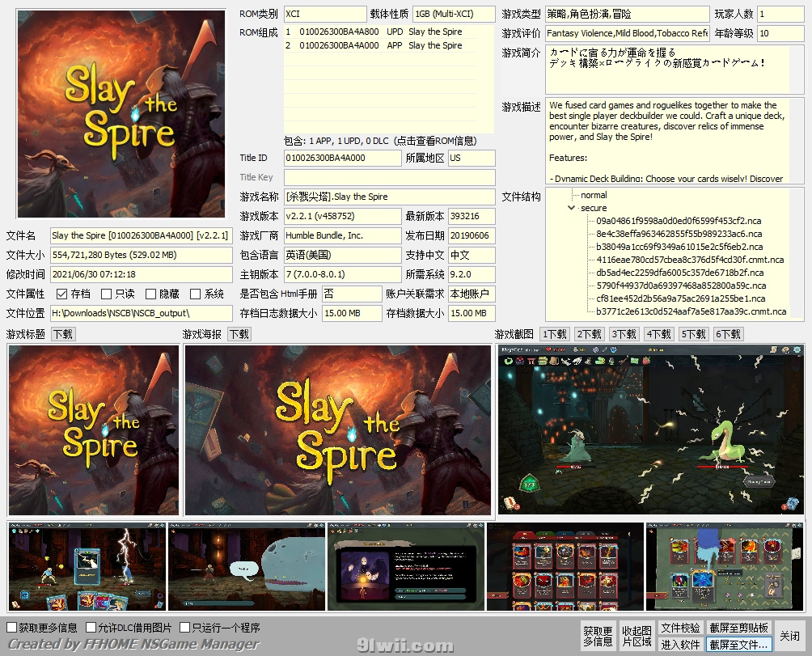Enable the 只读 file attribute checkbox
812x656 pixels.
(x=106, y=294)
